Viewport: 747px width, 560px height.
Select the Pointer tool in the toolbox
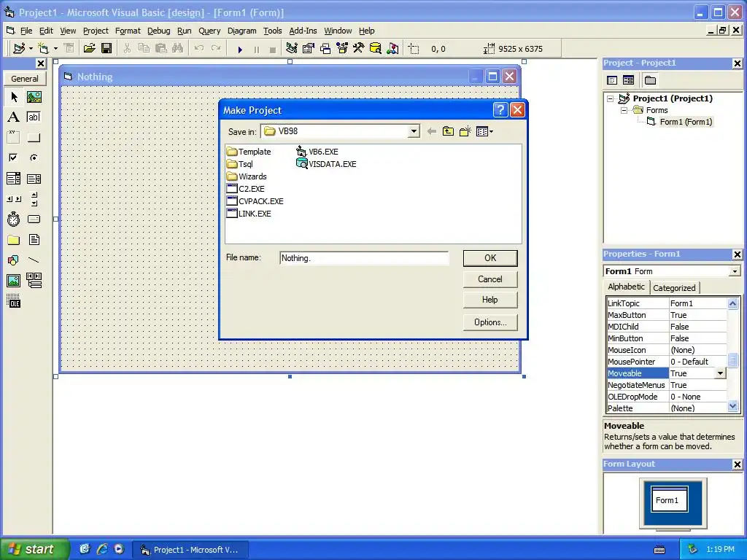tap(14, 97)
